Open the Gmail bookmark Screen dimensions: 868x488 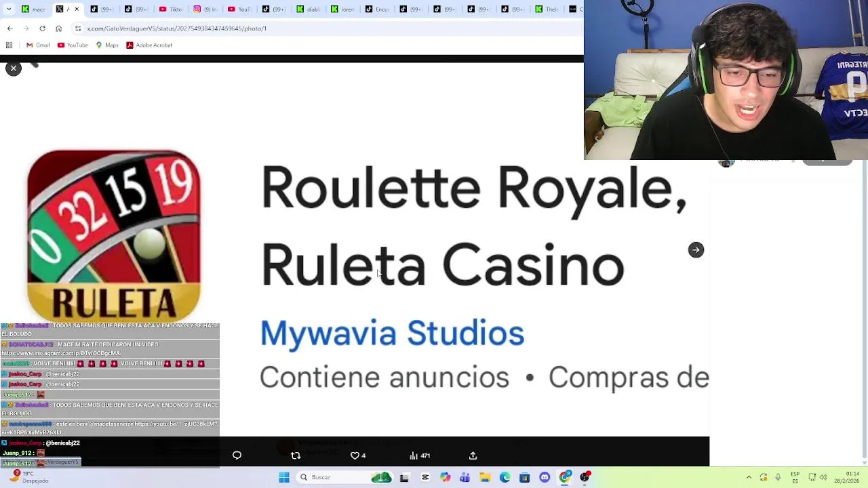click(x=38, y=45)
